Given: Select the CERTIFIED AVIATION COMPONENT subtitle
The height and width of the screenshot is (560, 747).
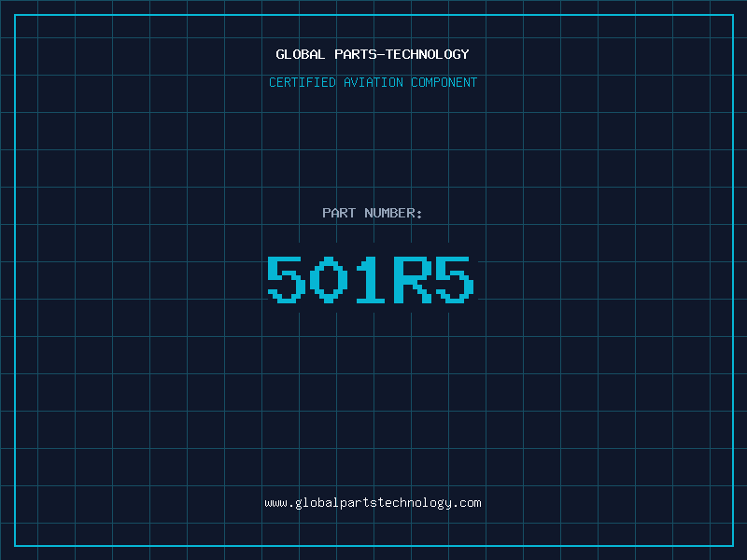Looking at the screenshot, I should tap(373, 82).
